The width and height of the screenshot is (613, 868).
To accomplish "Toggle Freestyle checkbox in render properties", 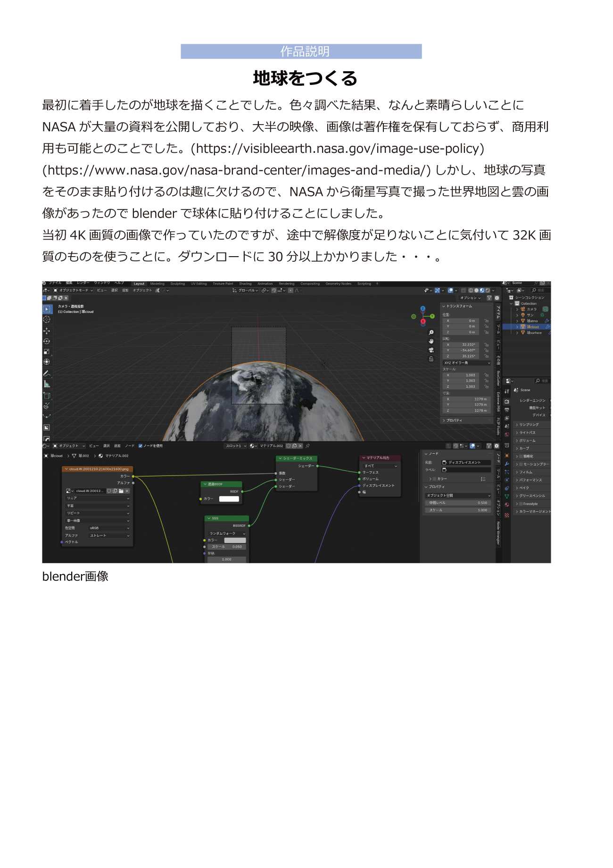I will click(x=521, y=504).
